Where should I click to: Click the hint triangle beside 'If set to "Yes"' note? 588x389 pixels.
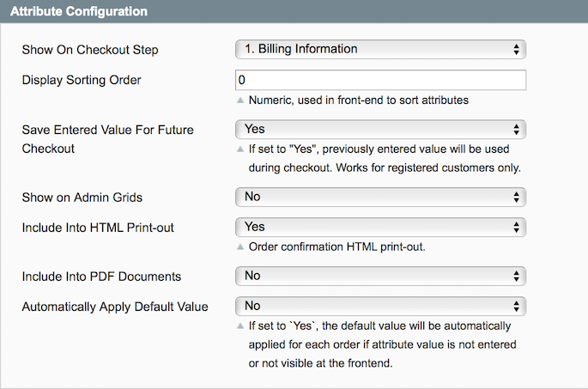click(240, 149)
